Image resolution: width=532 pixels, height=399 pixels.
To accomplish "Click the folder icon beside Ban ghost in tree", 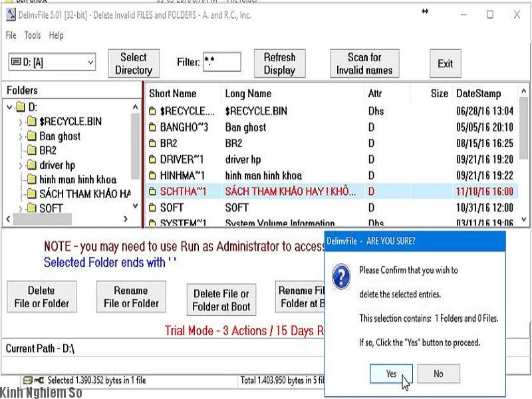I will coord(31,136).
